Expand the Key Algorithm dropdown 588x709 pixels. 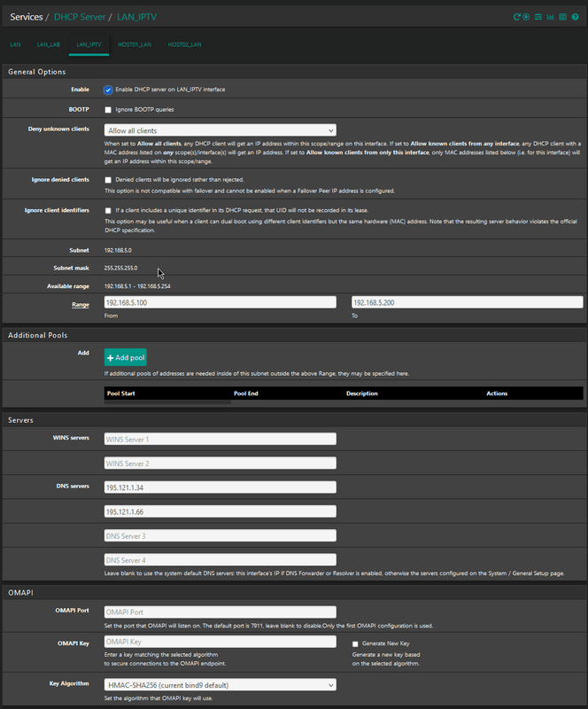[x=220, y=684]
